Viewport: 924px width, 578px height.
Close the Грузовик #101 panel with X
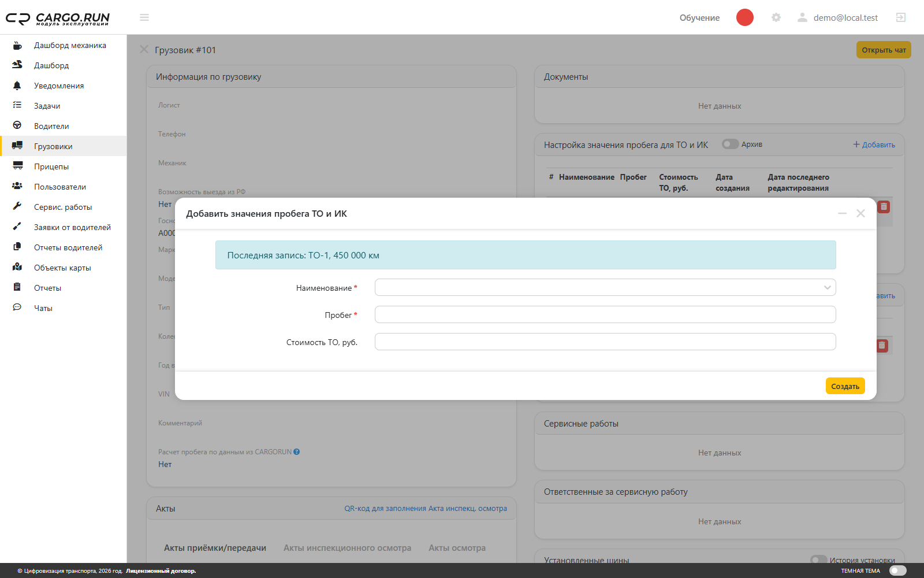[144, 50]
